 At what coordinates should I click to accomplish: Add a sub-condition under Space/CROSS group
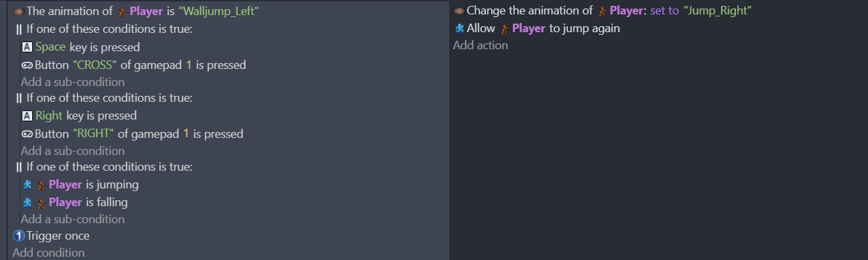coord(73,82)
